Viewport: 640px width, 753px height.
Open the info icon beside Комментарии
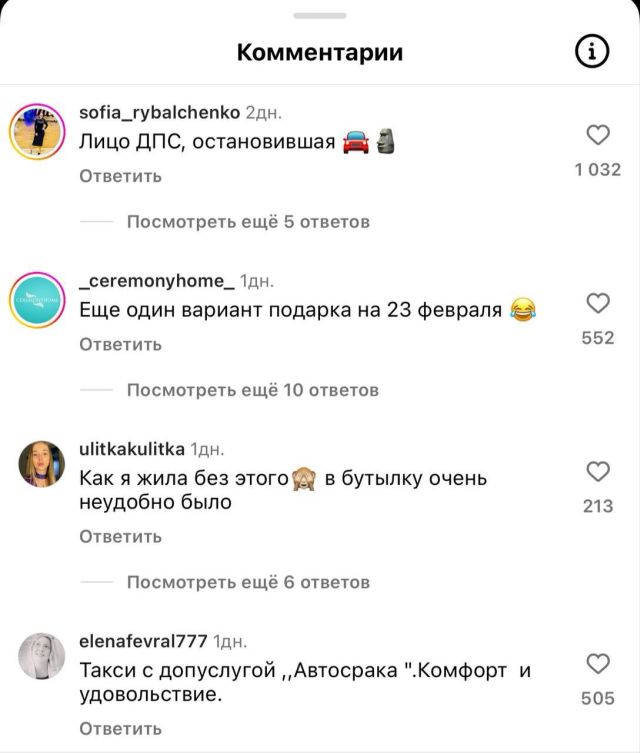coord(592,51)
